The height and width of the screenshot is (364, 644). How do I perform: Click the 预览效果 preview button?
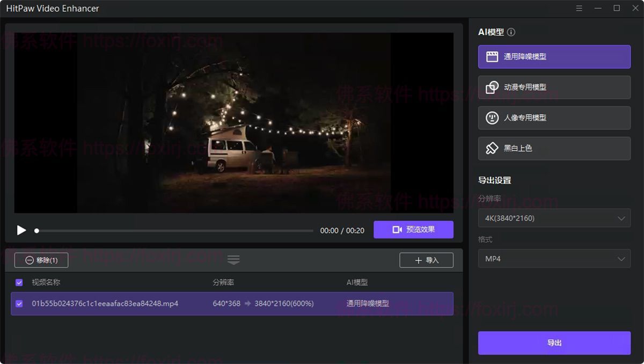(413, 229)
